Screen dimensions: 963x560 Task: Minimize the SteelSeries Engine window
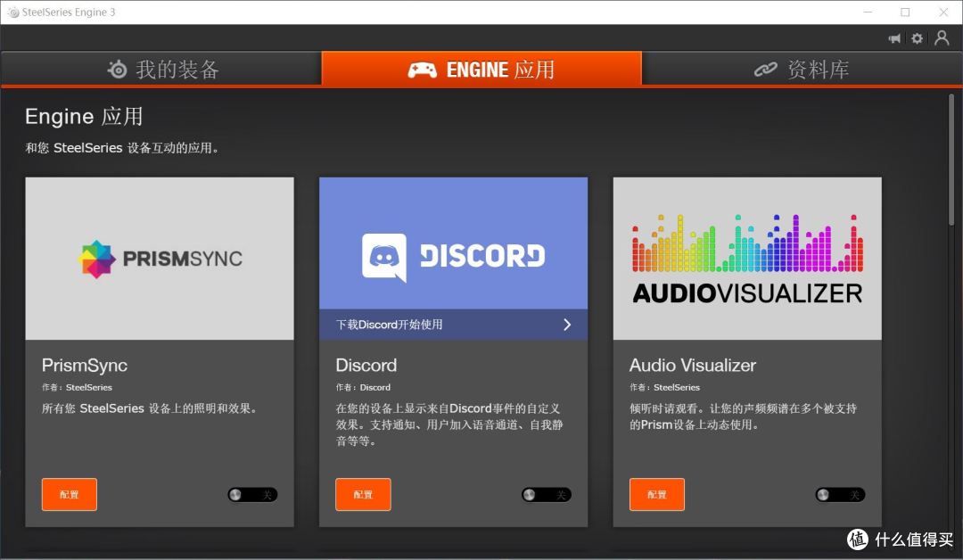[868, 12]
